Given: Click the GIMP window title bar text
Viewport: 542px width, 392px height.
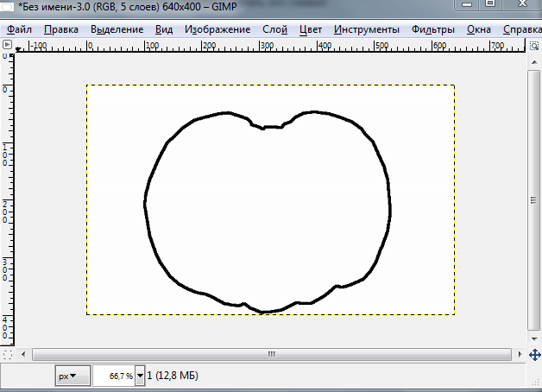Looking at the screenshot, I should pyautogui.click(x=127, y=7).
